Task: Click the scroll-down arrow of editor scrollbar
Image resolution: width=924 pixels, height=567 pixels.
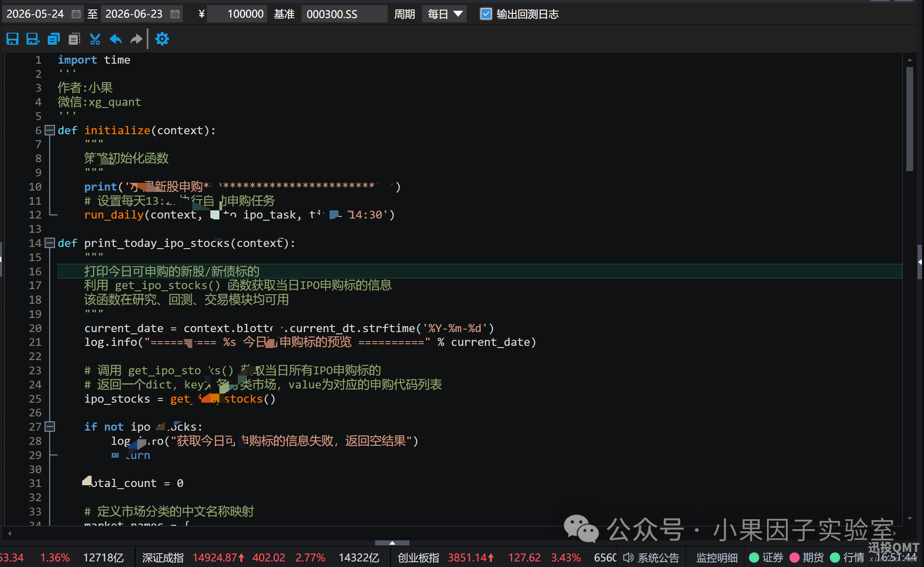Action: tap(909, 518)
